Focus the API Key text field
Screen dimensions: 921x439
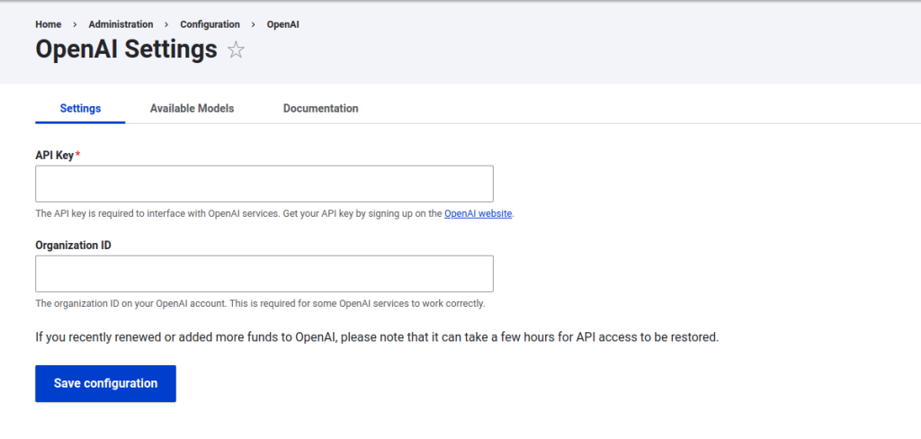264,183
